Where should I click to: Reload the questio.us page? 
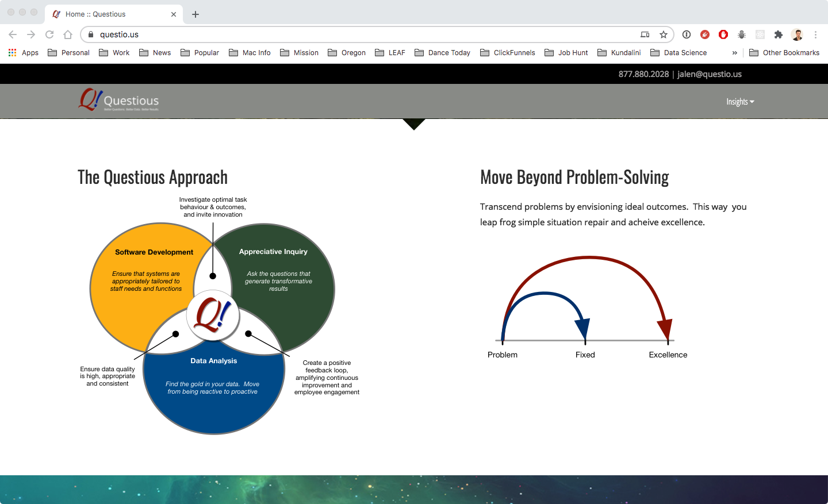point(49,34)
